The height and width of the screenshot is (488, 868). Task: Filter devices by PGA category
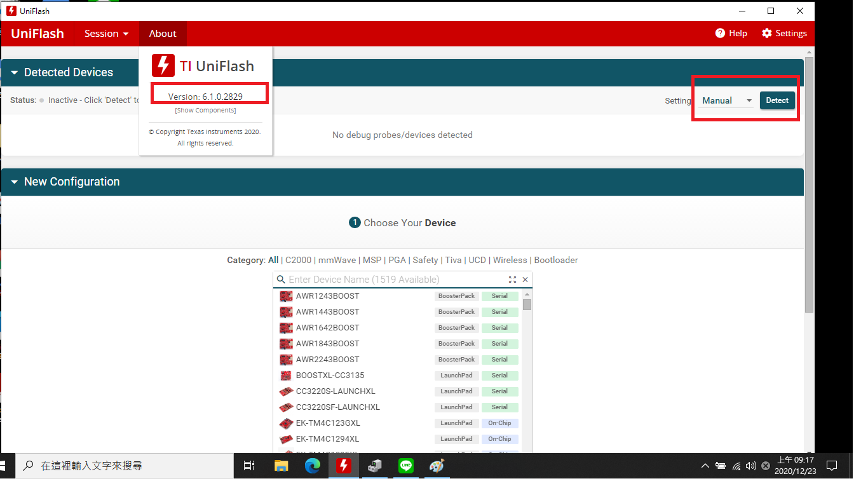397,261
